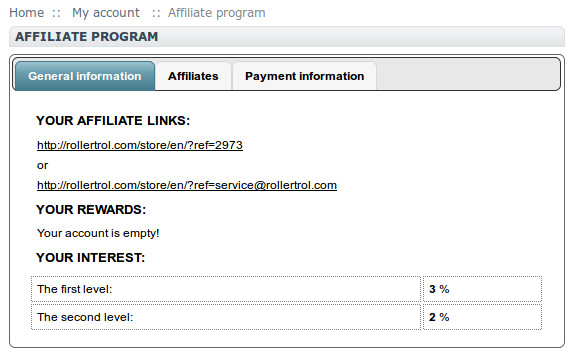
Task: Click the YOUR REWARDS heading
Action: point(91,209)
